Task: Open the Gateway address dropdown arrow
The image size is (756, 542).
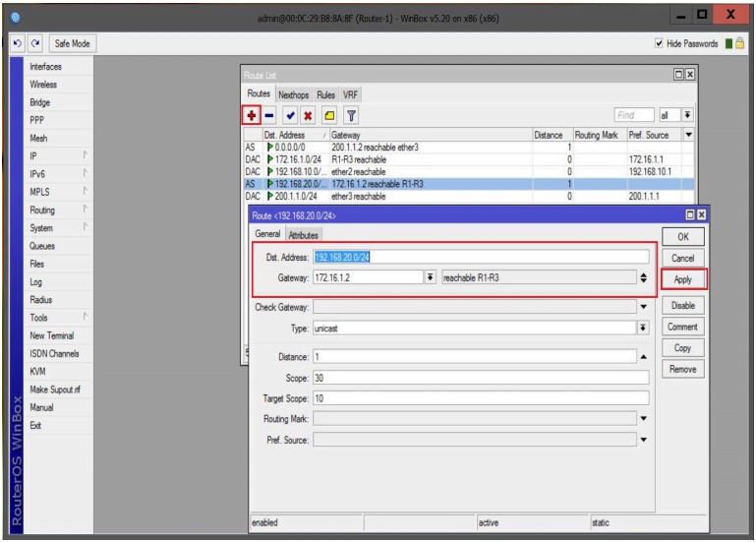Action: point(430,278)
